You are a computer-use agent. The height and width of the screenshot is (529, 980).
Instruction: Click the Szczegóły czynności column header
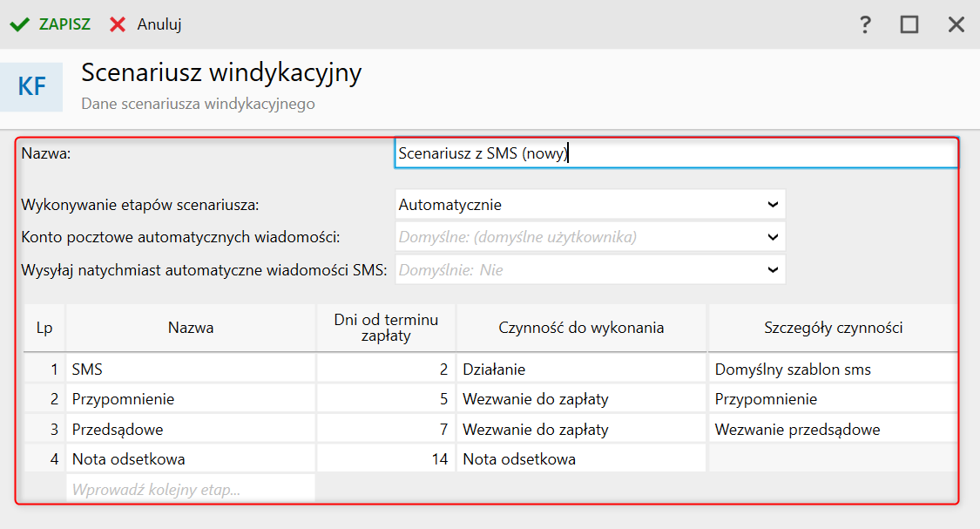833,328
